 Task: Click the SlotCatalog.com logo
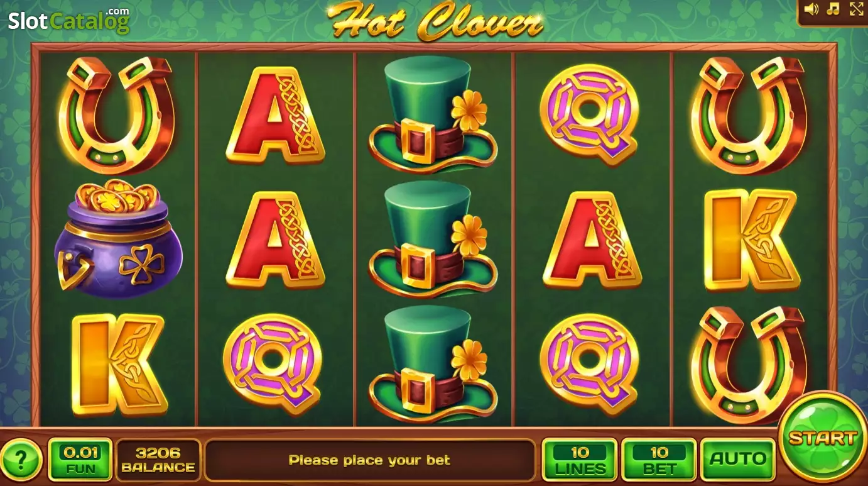click(x=69, y=20)
